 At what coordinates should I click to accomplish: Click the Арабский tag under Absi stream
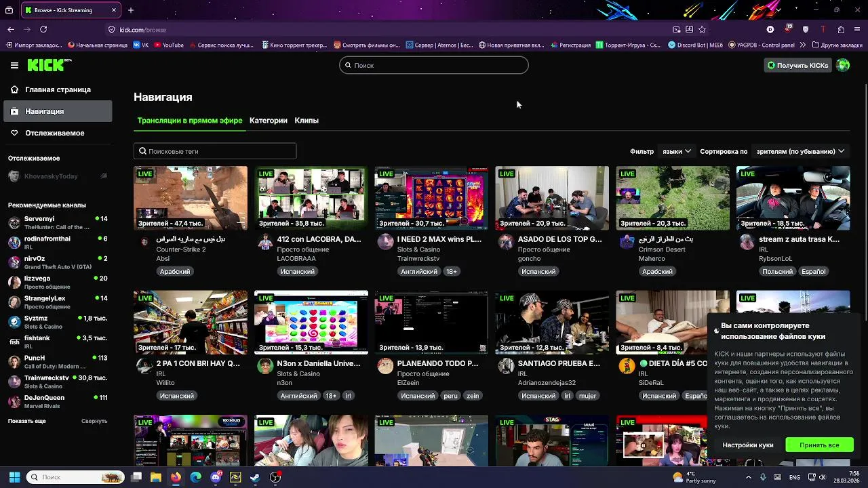point(175,271)
